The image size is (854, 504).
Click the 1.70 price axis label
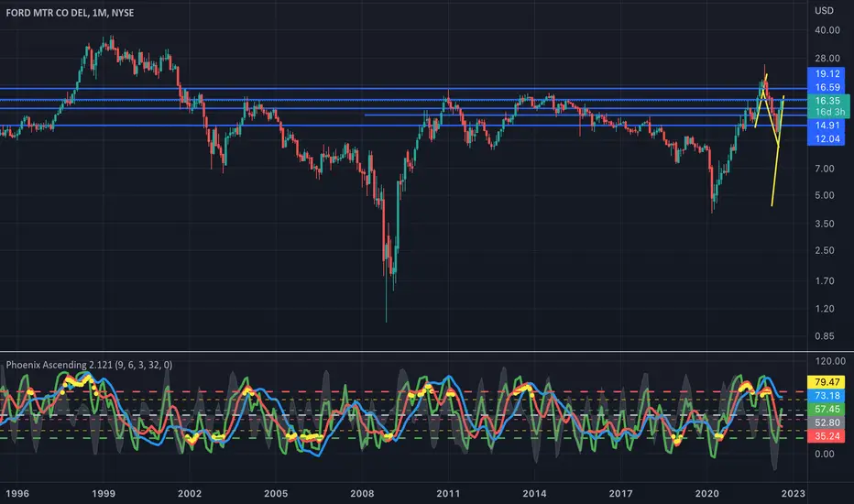click(825, 281)
